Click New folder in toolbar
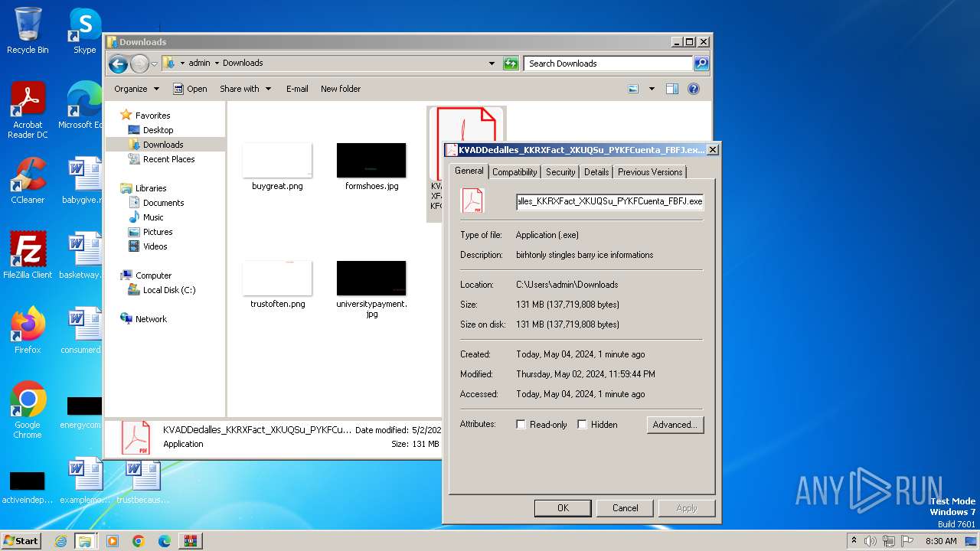The height and width of the screenshot is (551, 980). pyautogui.click(x=341, y=89)
